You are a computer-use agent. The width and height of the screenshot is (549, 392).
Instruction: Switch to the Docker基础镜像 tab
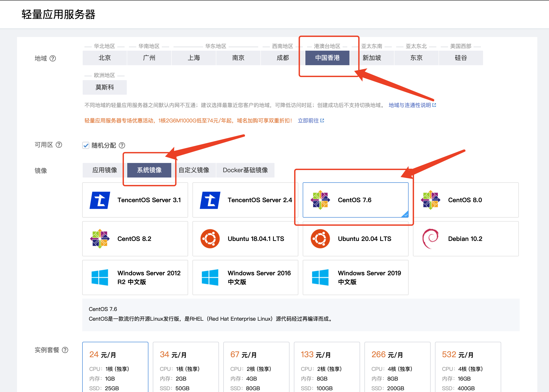tap(245, 170)
